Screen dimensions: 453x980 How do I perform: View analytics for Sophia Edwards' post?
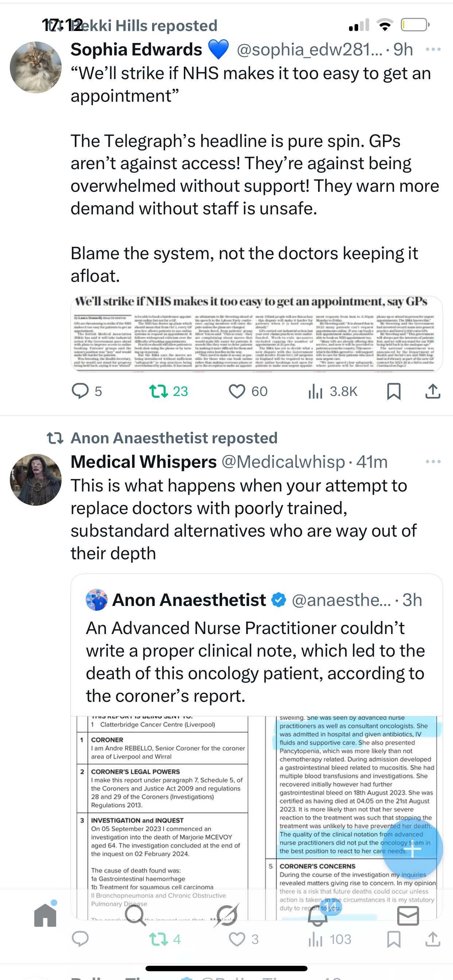tap(315, 391)
